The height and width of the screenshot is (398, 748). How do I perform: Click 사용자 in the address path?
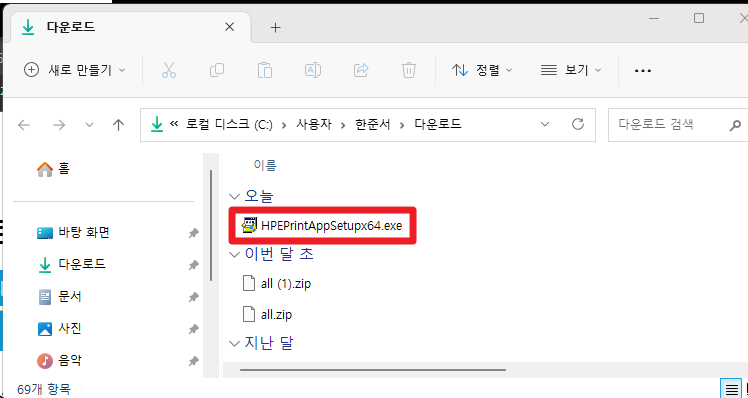pos(314,125)
